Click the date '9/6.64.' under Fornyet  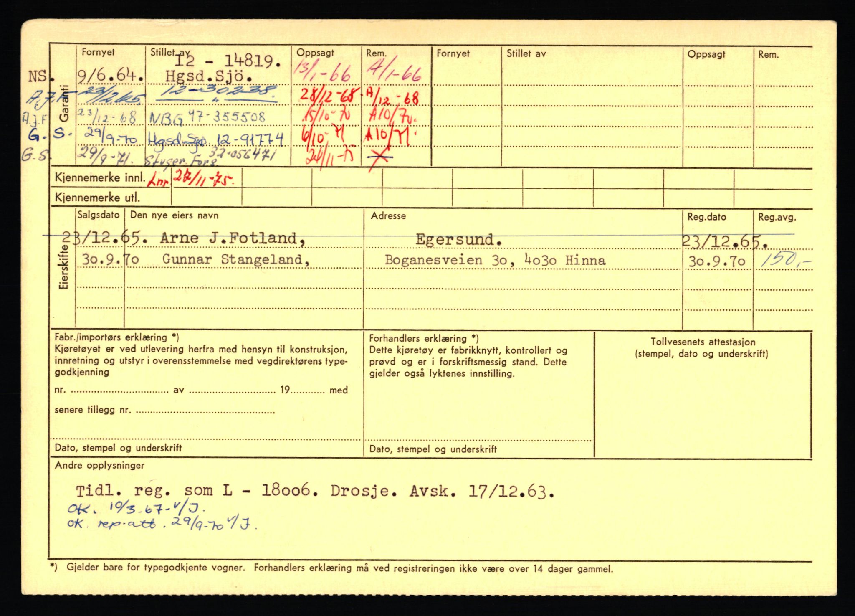point(111,76)
